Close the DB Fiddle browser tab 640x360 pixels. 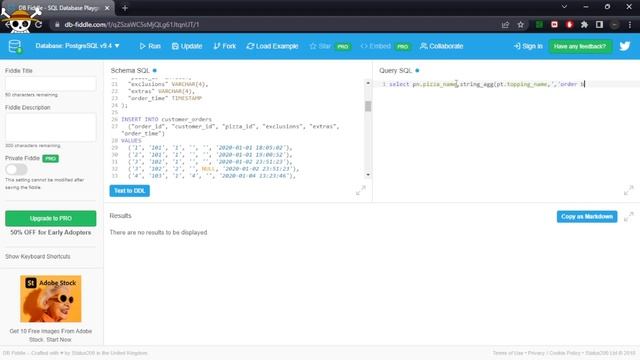(x=107, y=8)
